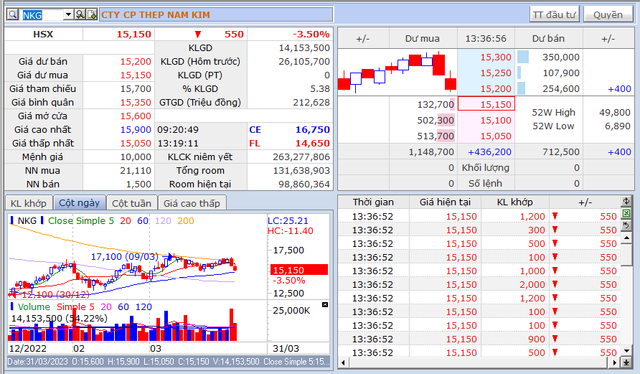Click the Dư bán column header
Screen dimensions: 640x374
click(x=548, y=39)
